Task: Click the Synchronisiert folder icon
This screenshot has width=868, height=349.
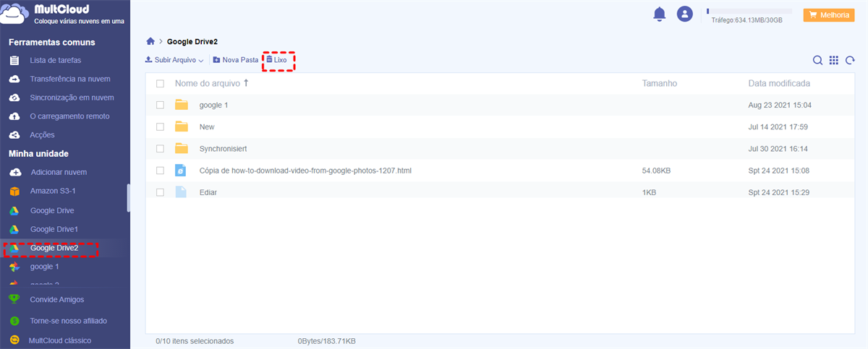Action: 182,148
